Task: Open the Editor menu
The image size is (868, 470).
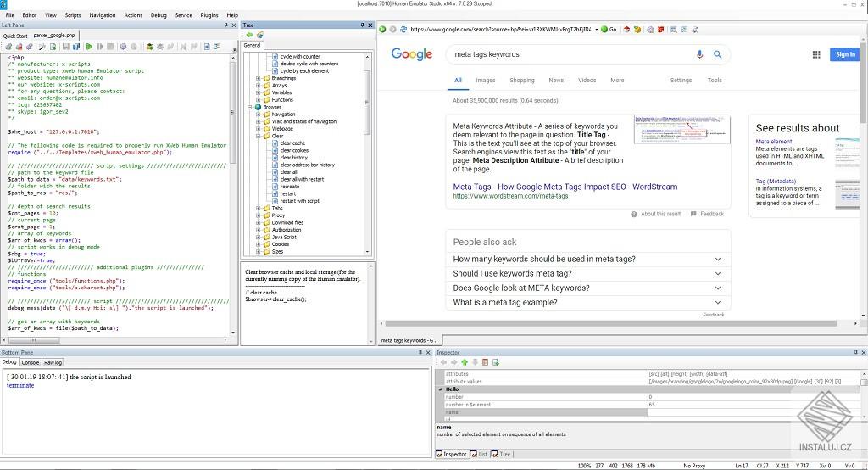Action: [30, 15]
